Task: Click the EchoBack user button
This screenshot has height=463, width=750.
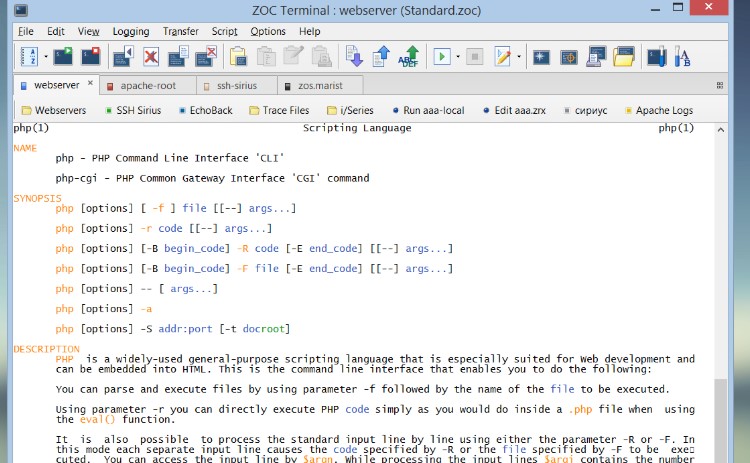Action: point(205,110)
